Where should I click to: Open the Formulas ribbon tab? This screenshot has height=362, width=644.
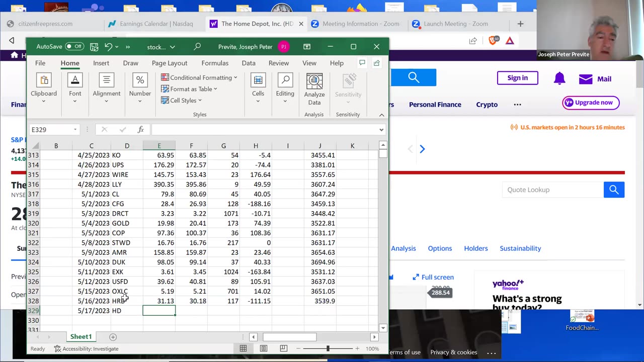click(x=215, y=63)
